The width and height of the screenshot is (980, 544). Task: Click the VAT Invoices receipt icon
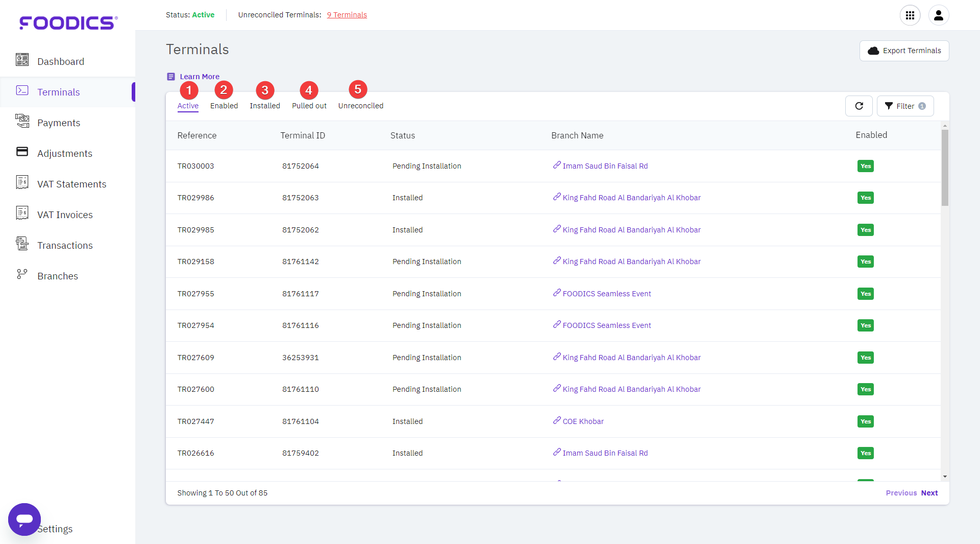click(x=22, y=213)
